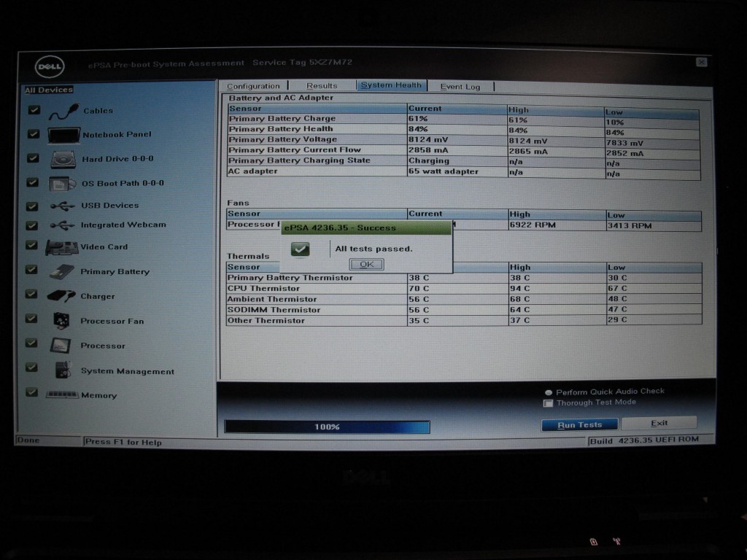
Task: Click the AC adapter row label
Action: click(253, 171)
